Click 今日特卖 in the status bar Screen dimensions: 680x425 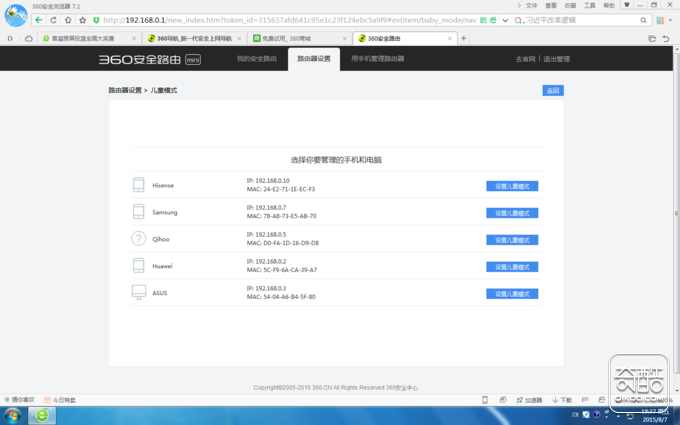click(60, 400)
